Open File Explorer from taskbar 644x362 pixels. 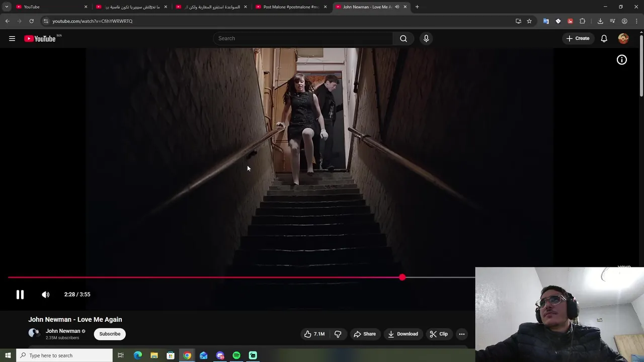point(154,355)
